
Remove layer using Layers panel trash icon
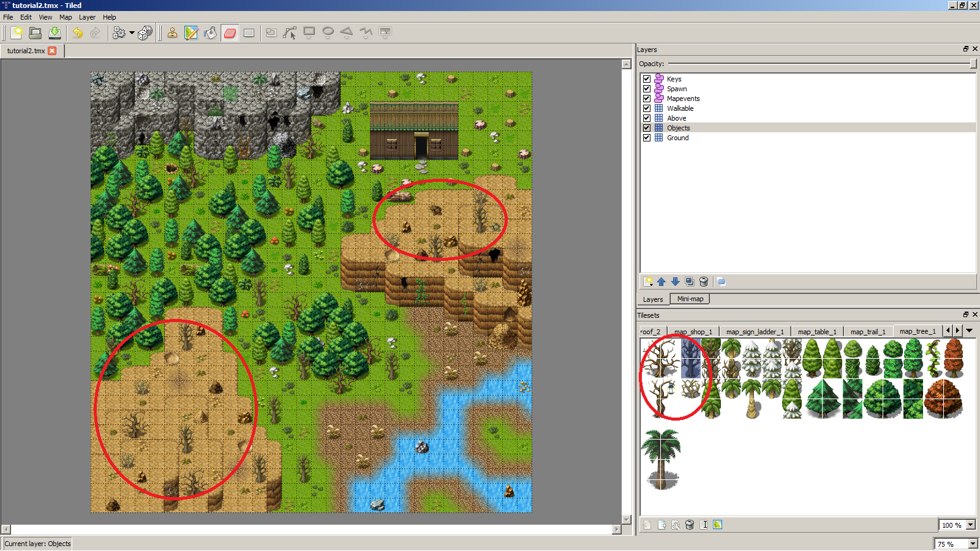click(x=704, y=282)
